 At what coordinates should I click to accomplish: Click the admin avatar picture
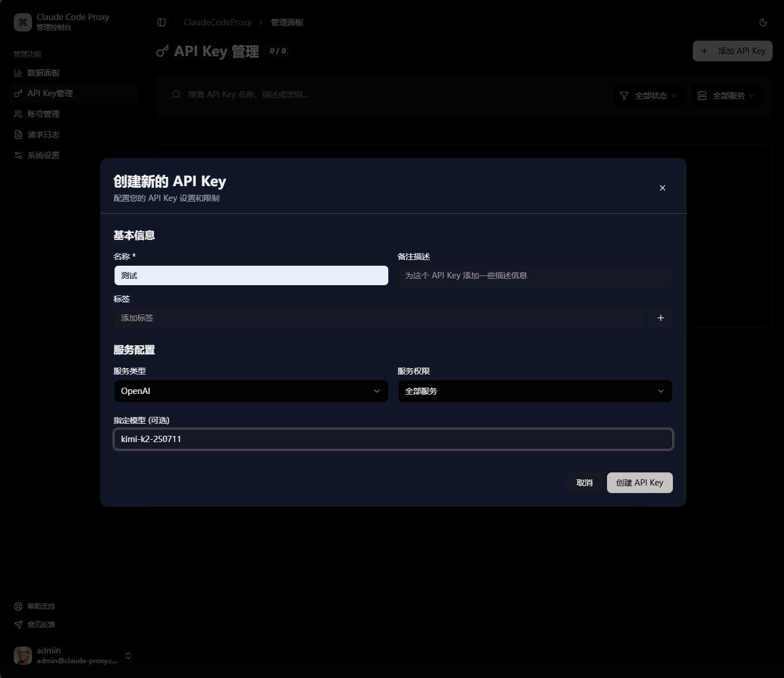(x=23, y=656)
